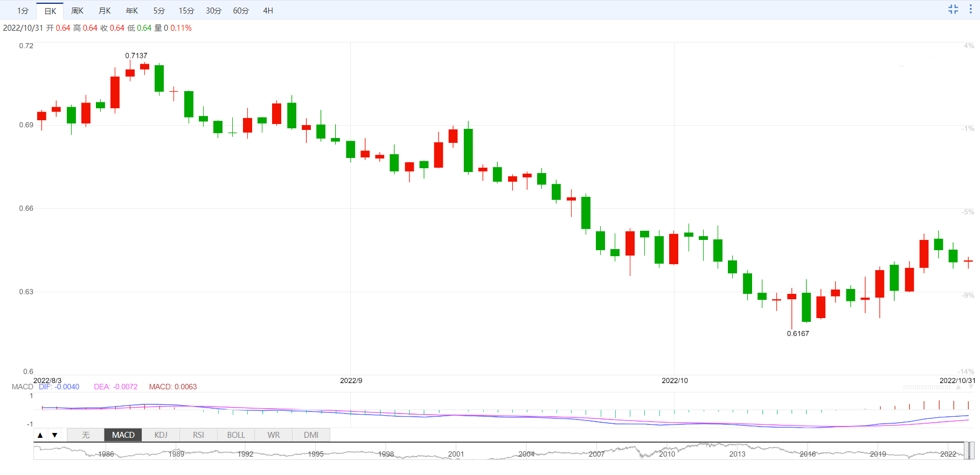This screenshot has height=475, width=980.
Task: Click the gray up-triangle near 2022/10/31
Action: [x=958, y=387]
